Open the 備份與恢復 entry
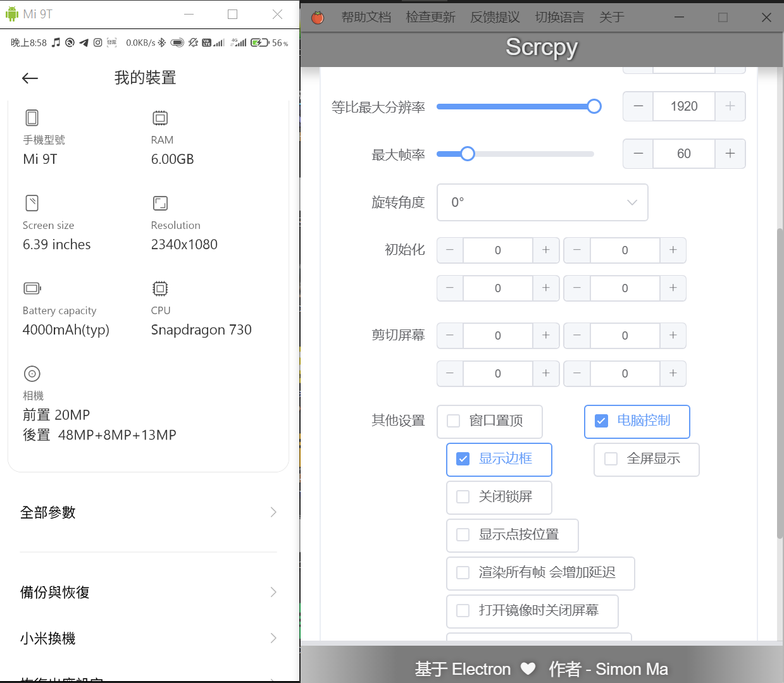Image resolution: width=784 pixels, height=683 pixels. (x=148, y=592)
